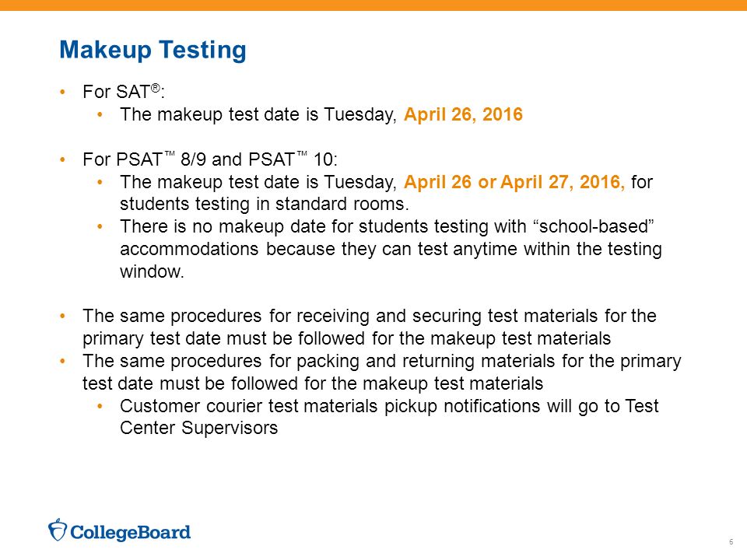Click the For SAT bullet heading

124,92
